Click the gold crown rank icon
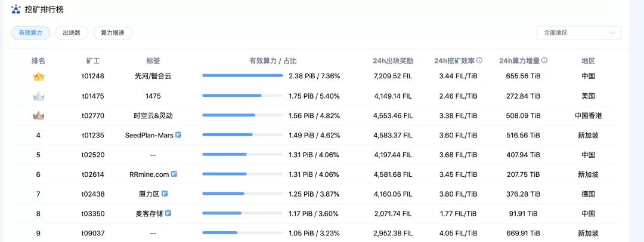This screenshot has height=242, width=644. [x=39, y=76]
